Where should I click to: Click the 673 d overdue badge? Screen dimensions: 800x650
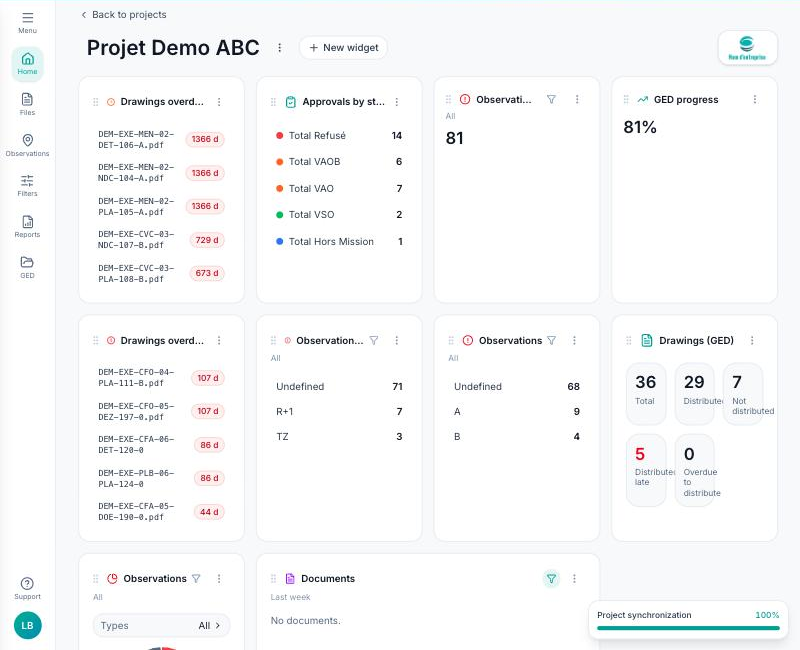coord(207,273)
